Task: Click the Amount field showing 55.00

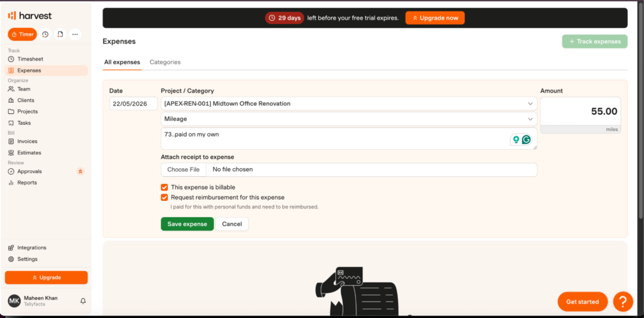Action: coord(580,111)
